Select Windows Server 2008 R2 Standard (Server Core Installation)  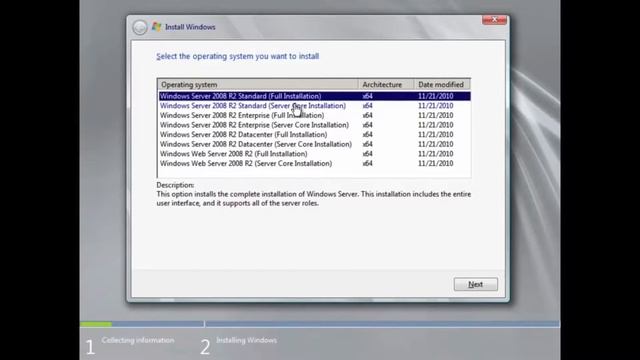click(314, 106)
